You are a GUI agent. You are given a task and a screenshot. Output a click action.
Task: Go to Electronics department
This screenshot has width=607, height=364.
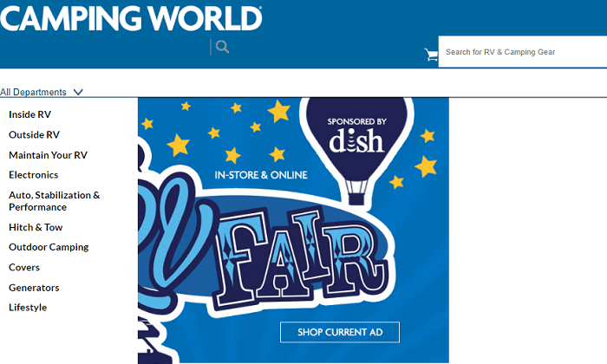(x=33, y=175)
